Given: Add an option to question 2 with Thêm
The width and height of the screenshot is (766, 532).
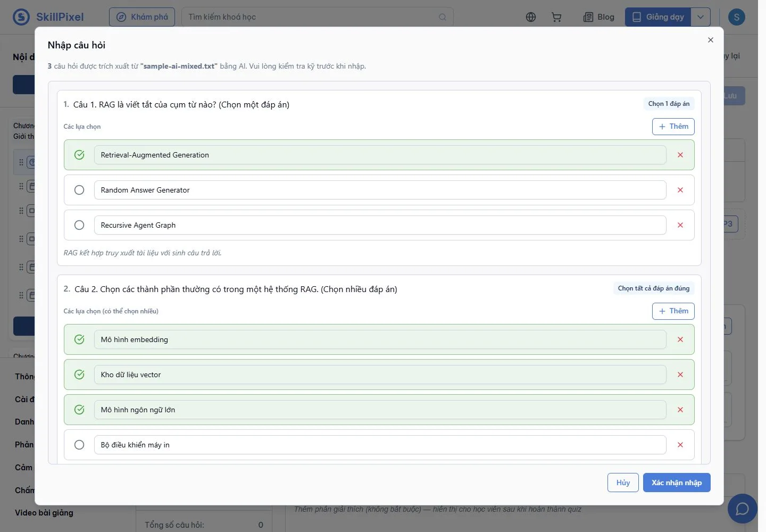Looking at the screenshot, I should (673, 311).
